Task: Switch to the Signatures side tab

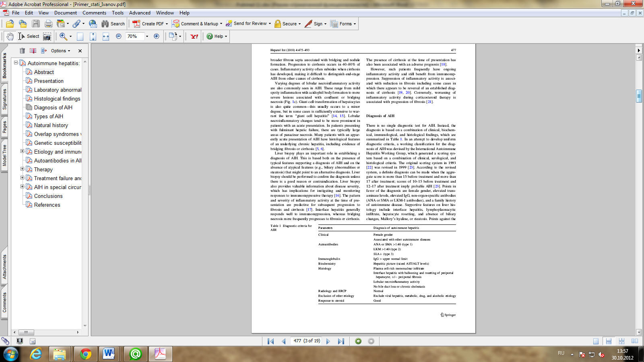Action: (4, 99)
